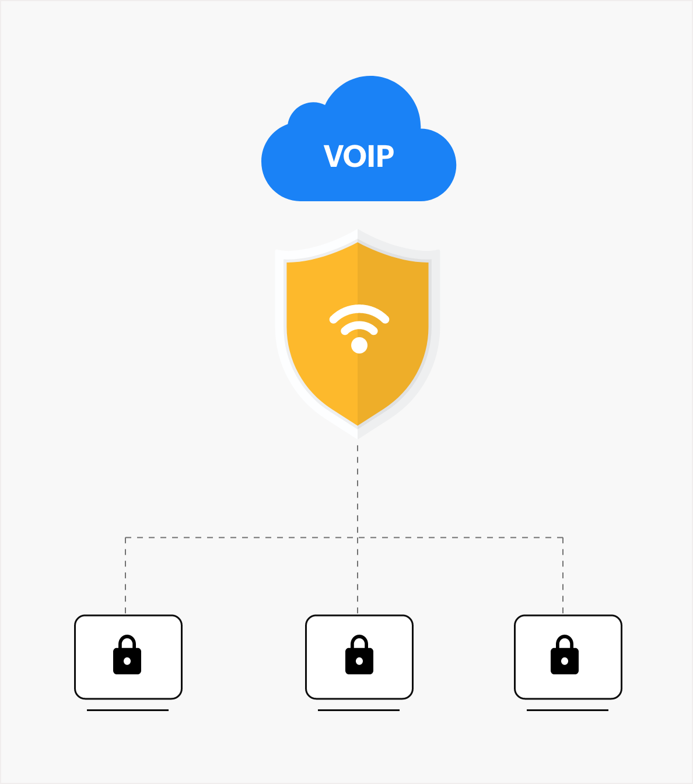The height and width of the screenshot is (784, 693).
Task: Click the dashed vertical line below shield
Action: [358, 490]
